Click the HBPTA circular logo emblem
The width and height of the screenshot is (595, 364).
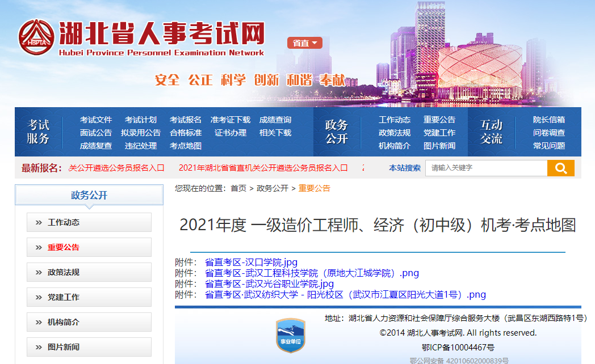click(37, 37)
